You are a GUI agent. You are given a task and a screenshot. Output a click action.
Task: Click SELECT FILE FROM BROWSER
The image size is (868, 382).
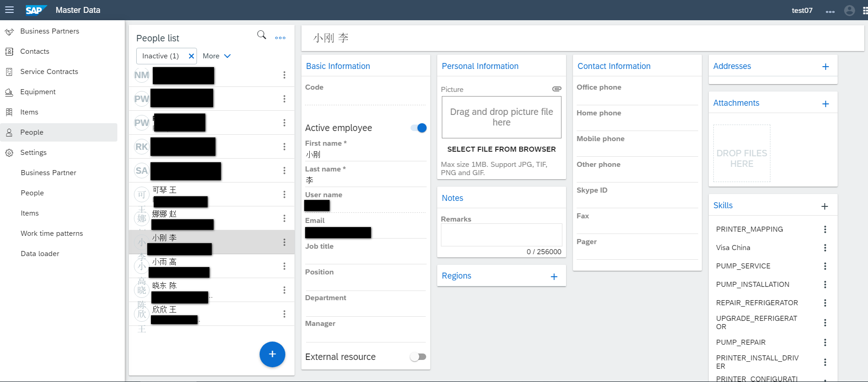[502, 149]
